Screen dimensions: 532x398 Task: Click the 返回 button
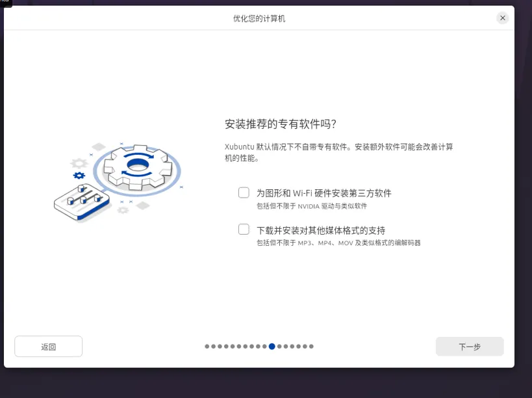coord(49,347)
